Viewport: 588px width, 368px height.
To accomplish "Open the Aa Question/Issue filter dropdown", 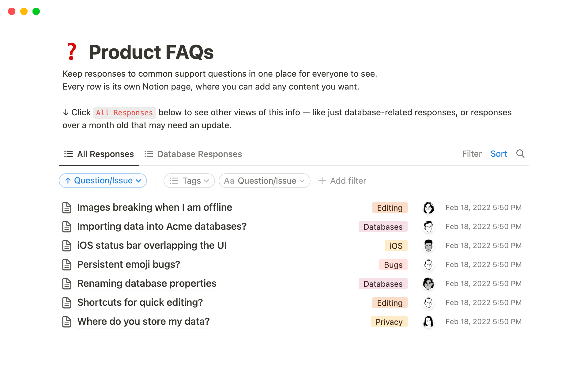I will tap(264, 181).
